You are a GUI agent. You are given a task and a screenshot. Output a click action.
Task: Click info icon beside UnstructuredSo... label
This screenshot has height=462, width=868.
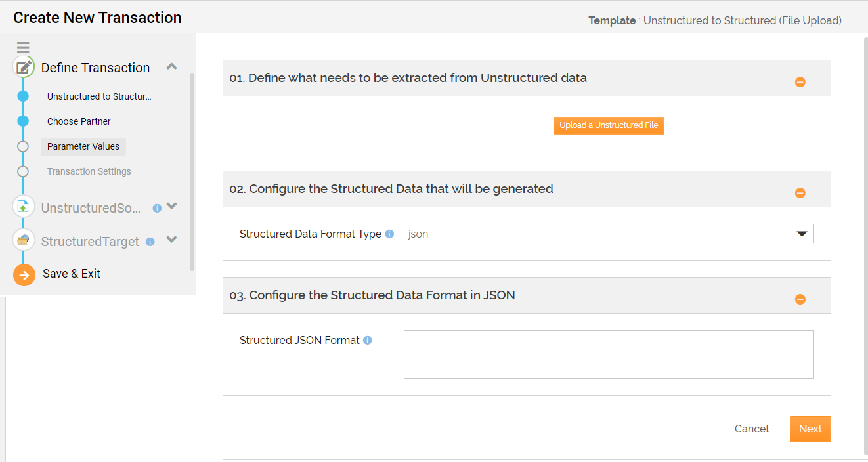click(x=157, y=208)
